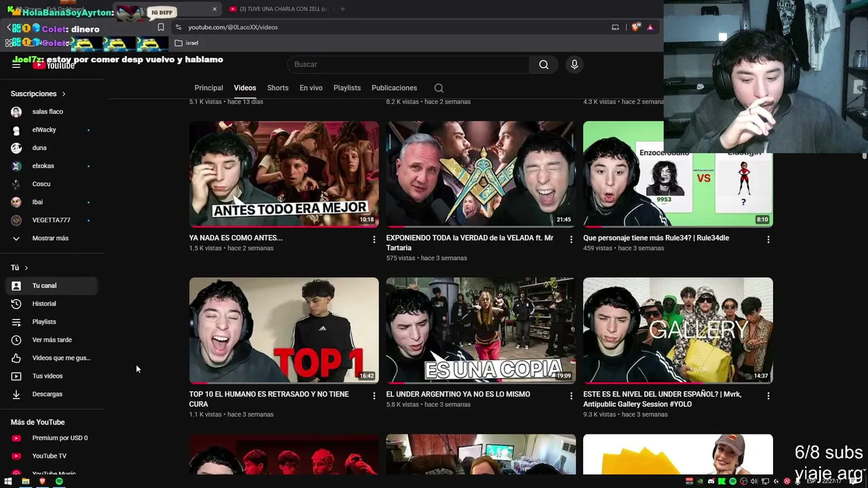The image size is (868, 488).
Task: Click the search magnifier button
Action: pos(544,64)
